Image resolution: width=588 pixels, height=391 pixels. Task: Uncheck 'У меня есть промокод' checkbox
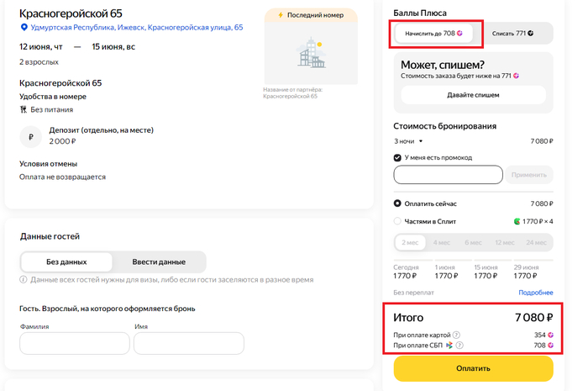[x=398, y=157]
